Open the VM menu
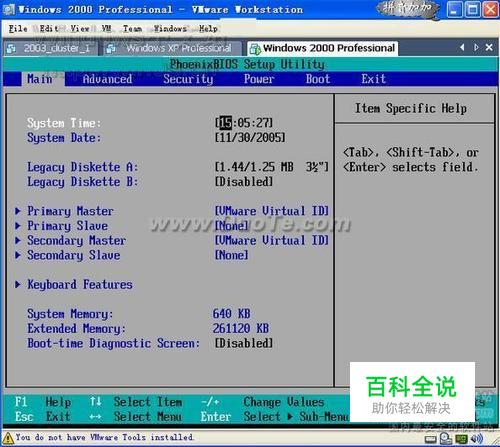The image size is (500, 447). pos(106,29)
